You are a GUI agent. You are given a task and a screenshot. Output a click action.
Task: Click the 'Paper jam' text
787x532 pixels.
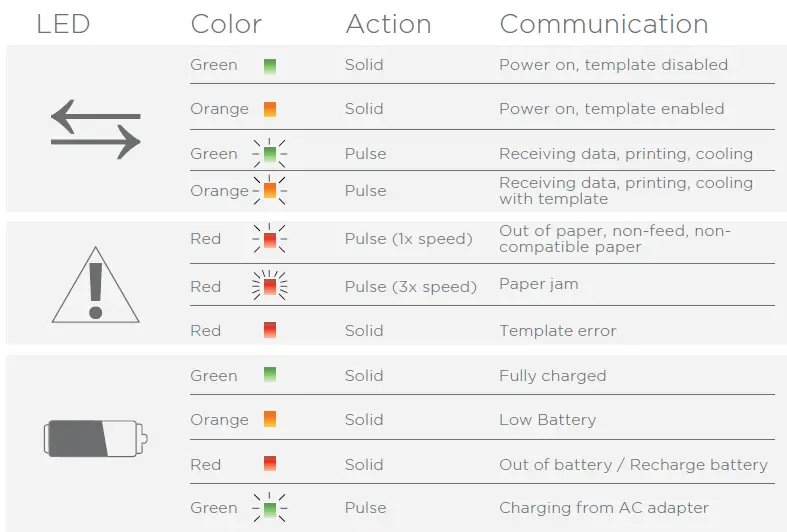[x=538, y=284]
